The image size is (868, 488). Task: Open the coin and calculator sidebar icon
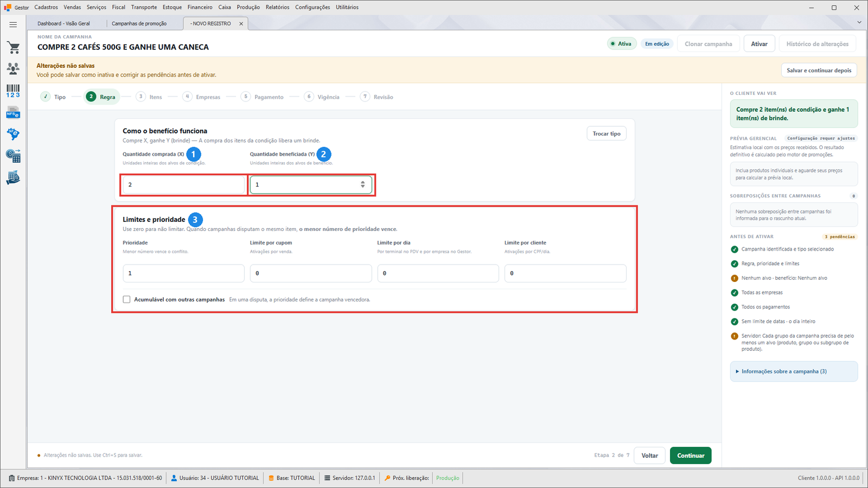13,156
